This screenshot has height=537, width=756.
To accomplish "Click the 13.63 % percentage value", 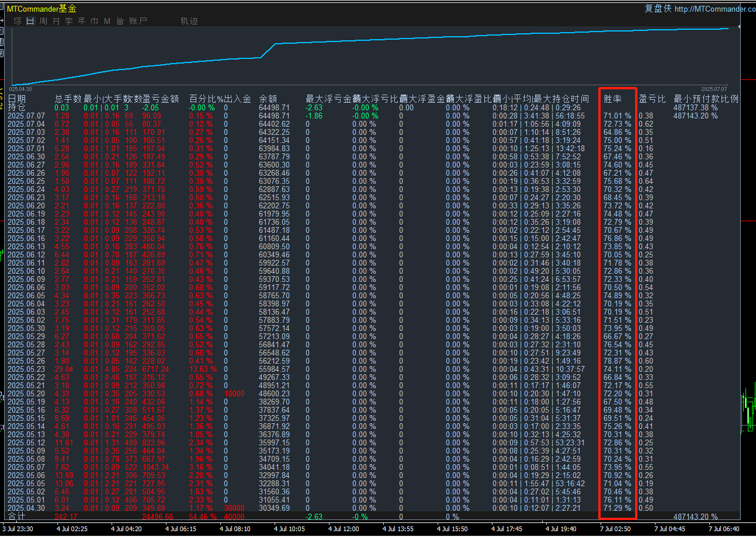I will pos(202,369).
